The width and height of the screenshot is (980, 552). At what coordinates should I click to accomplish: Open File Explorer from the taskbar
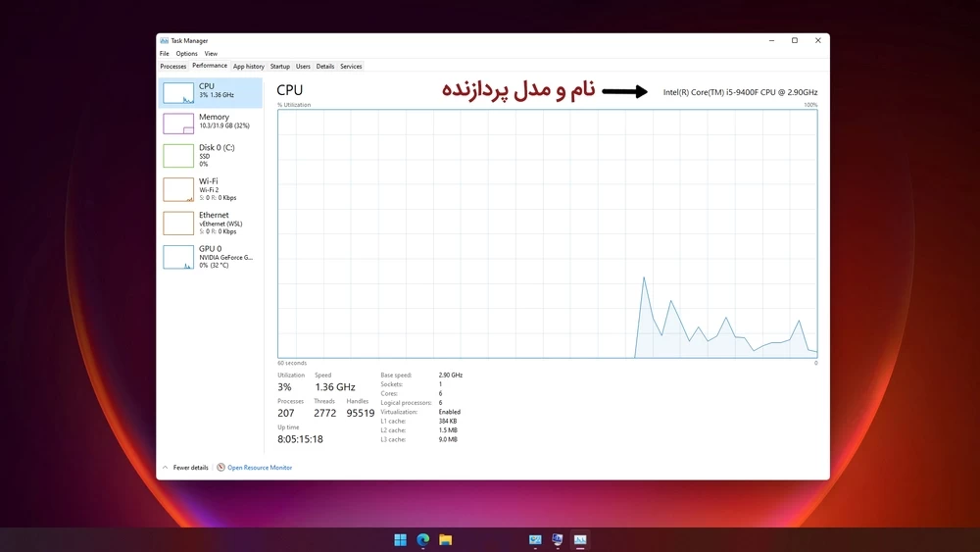[x=445, y=539]
